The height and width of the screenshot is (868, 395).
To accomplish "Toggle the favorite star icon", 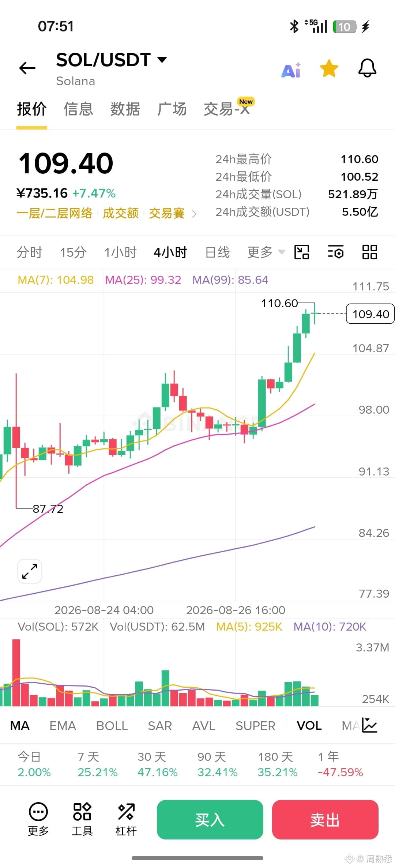I will (329, 68).
